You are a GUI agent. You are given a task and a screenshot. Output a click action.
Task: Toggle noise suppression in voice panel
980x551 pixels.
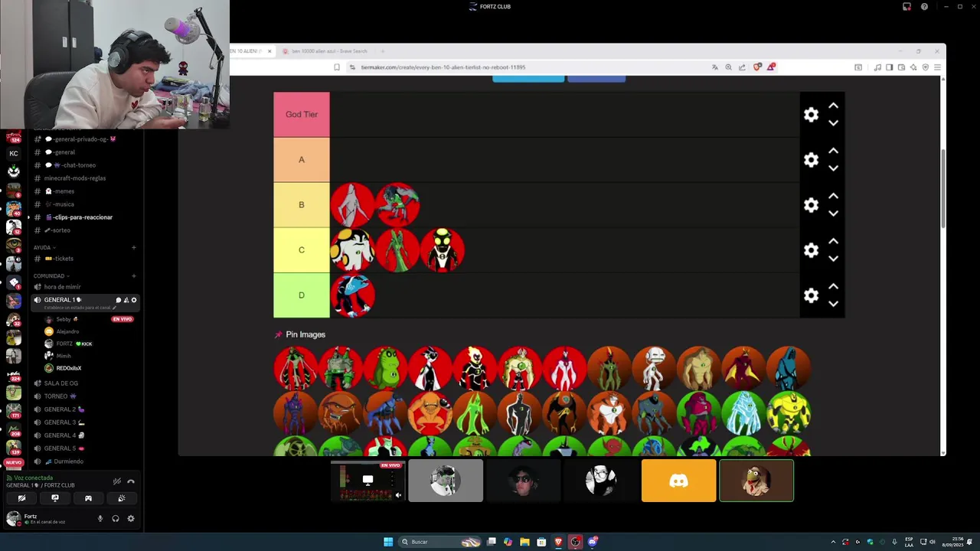[x=116, y=481]
